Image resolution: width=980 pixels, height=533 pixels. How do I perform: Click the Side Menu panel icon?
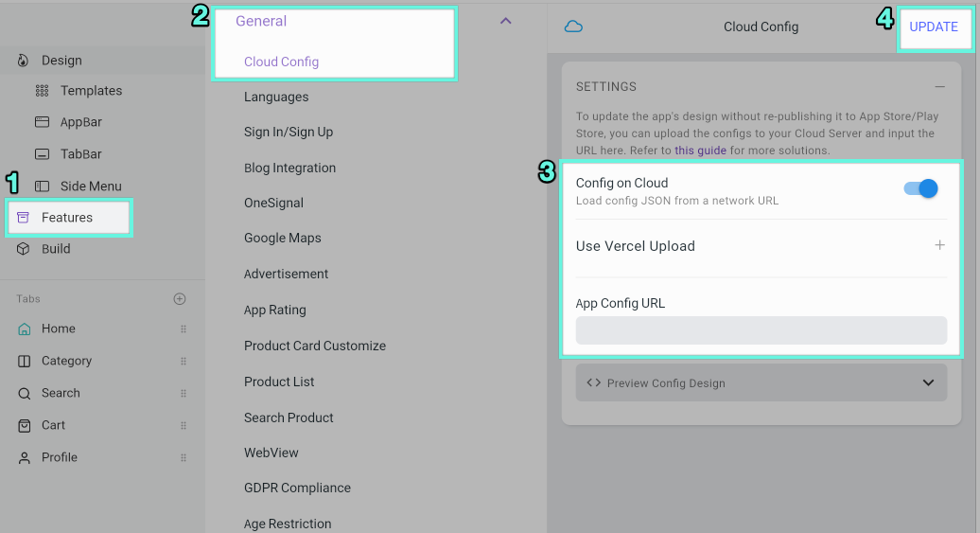(42, 186)
